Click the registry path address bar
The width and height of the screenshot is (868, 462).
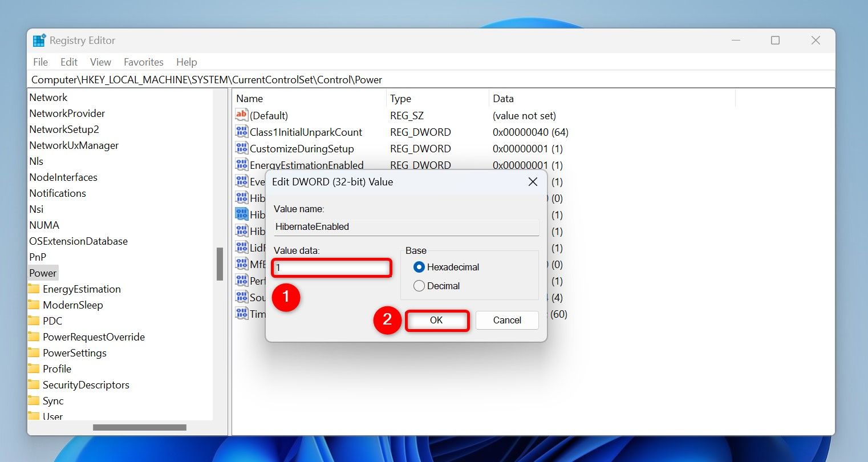(x=431, y=80)
